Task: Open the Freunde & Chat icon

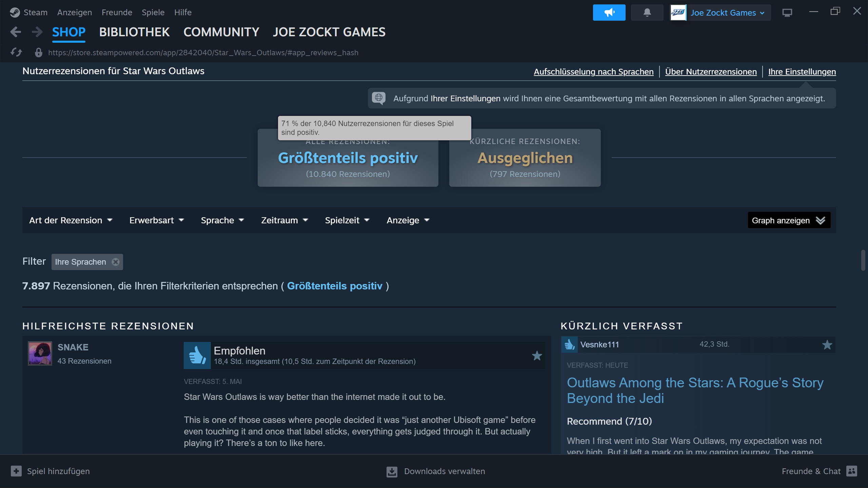Action: click(x=851, y=471)
